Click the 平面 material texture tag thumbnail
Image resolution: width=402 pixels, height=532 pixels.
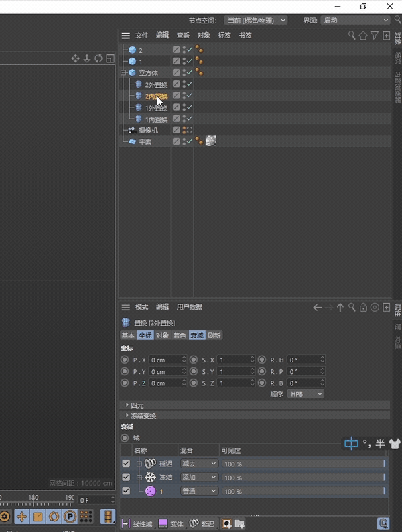pos(210,141)
